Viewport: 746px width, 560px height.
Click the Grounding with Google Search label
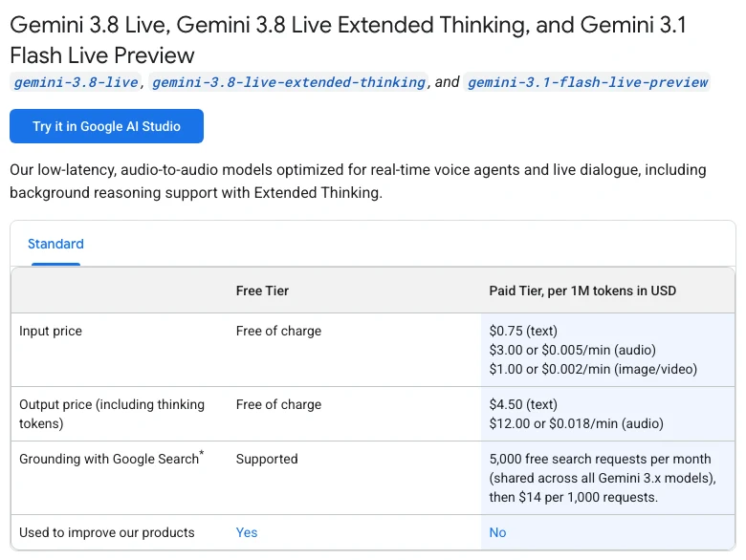click(x=111, y=459)
